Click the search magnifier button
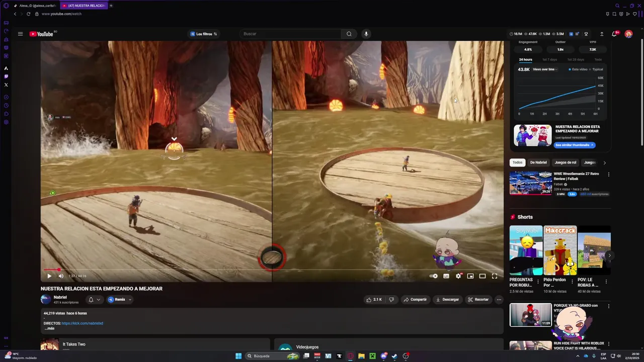644x362 pixels. (x=349, y=34)
